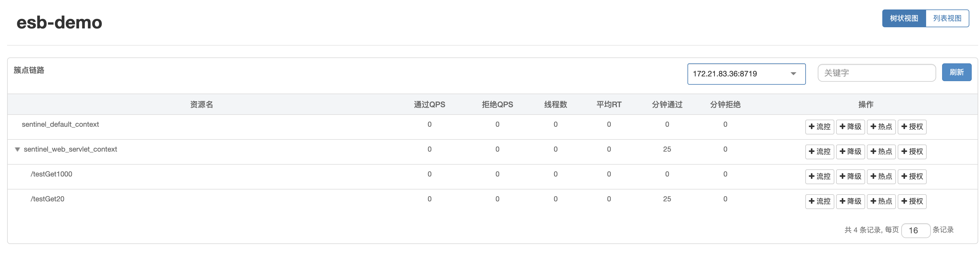
Task: Switch to list view tab 列表视图
Action: pyautogui.click(x=947, y=18)
